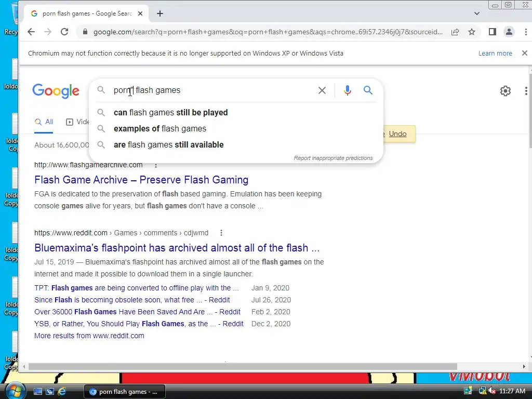Select suggestion 'examples of flash games'

236,129
